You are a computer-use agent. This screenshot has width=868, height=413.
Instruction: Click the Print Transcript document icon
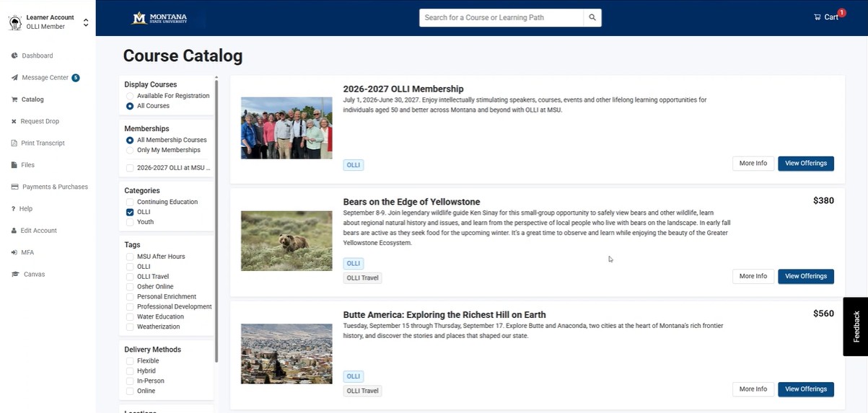tap(14, 143)
